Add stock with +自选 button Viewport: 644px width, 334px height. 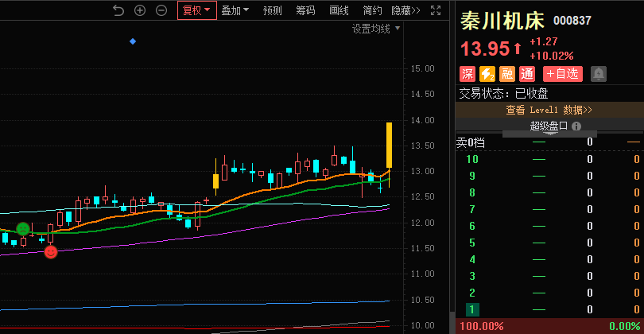coord(562,74)
